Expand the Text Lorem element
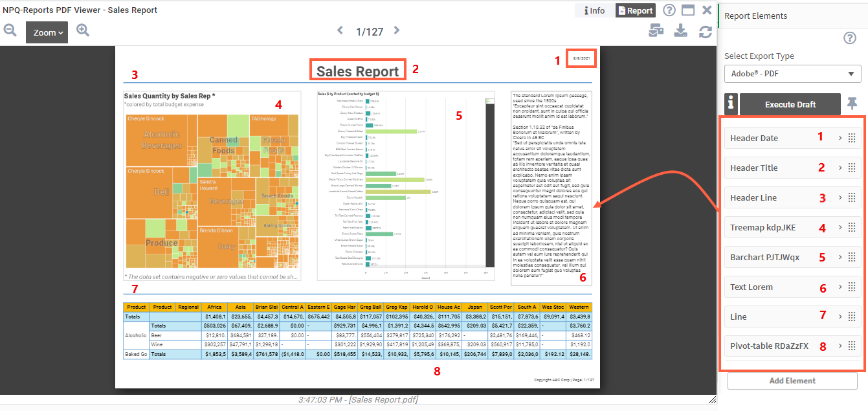This screenshot has width=868, height=411. pyautogui.click(x=840, y=287)
